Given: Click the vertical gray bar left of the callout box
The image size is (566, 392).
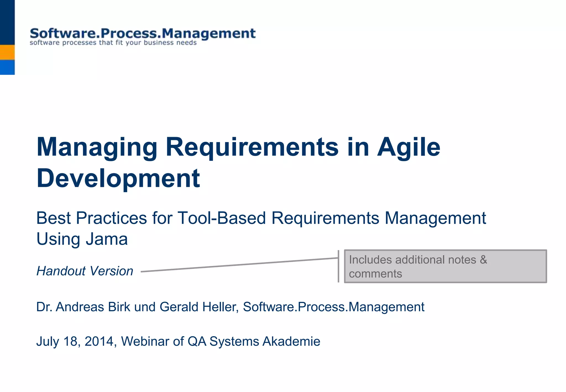Looking at the screenshot, I should [339, 266].
